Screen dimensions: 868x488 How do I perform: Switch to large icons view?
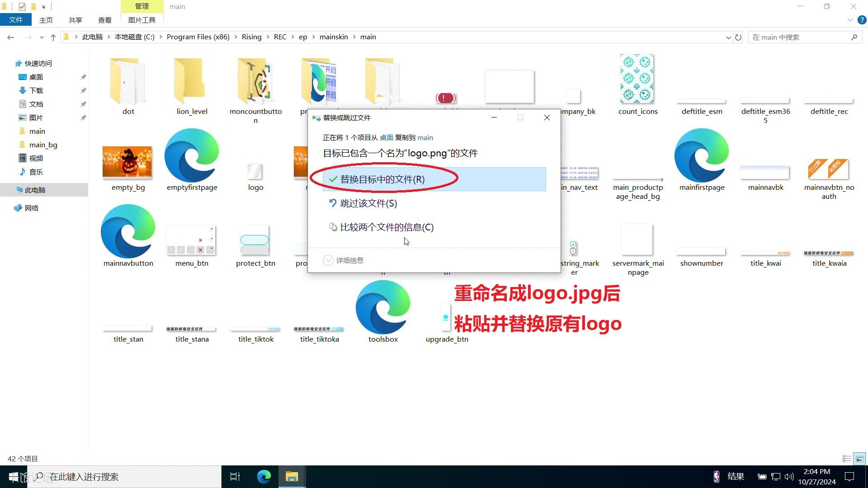[x=860, y=459]
